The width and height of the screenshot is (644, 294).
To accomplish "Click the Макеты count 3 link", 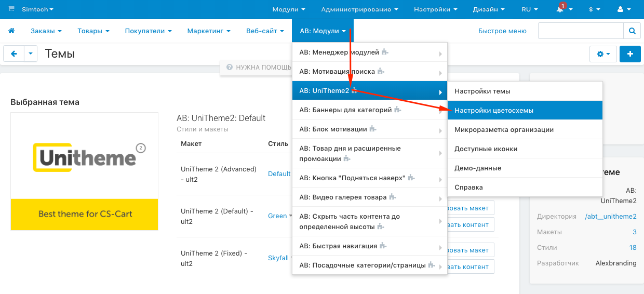I will pyautogui.click(x=635, y=232).
